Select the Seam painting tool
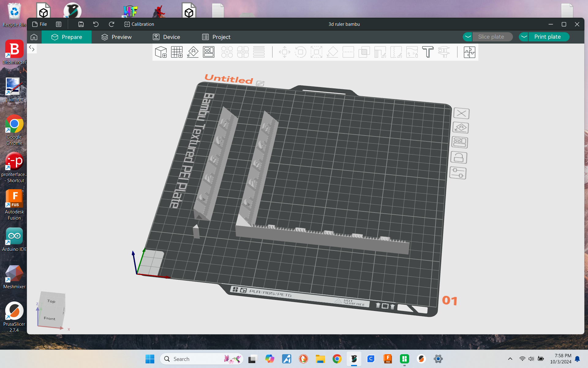This screenshot has height=368, width=588. [x=396, y=52]
